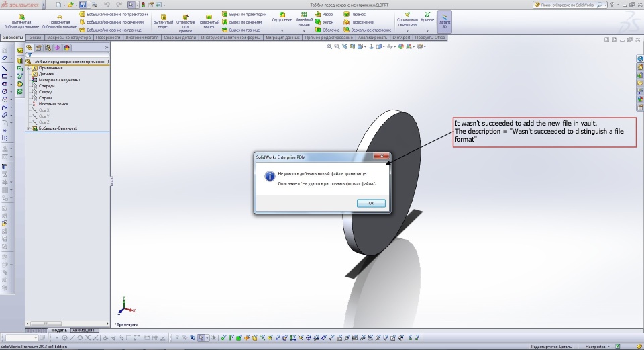Open the Справочная геометрия dropdown

point(407,31)
